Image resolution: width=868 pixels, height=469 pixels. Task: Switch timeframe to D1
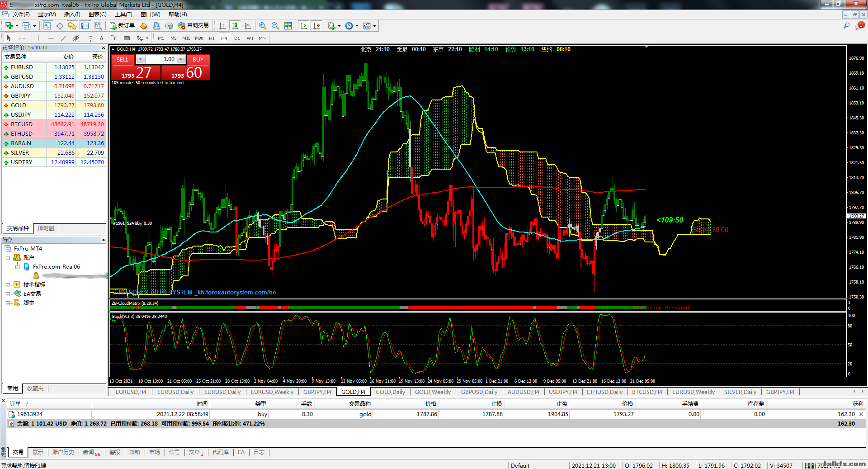click(x=237, y=38)
